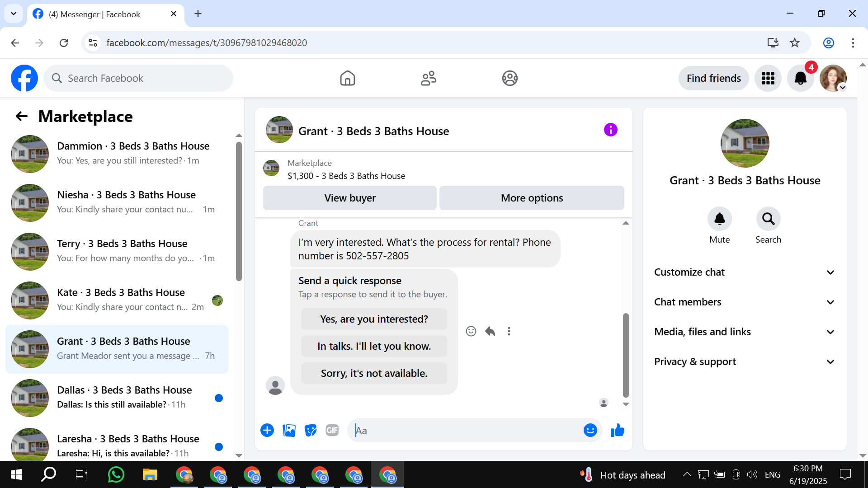Screen dimensions: 868x488
Task: Expand Customize chat section
Action: click(745, 272)
